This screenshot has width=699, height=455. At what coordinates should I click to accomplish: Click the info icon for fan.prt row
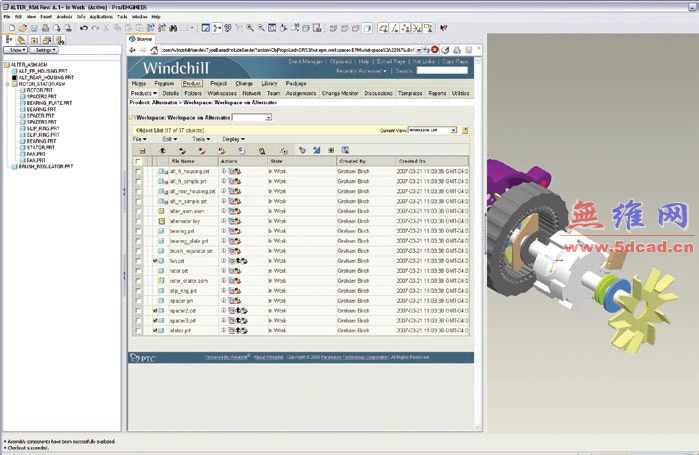[224, 261]
